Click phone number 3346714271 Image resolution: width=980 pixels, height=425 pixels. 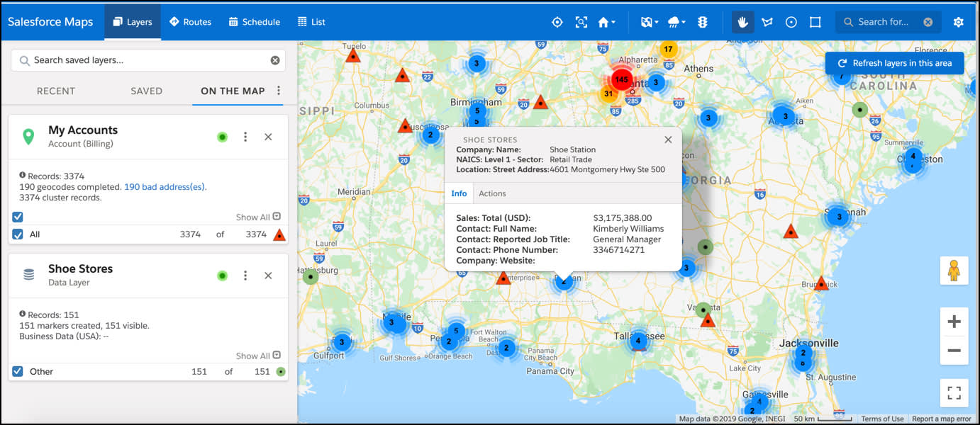point(619,250)
